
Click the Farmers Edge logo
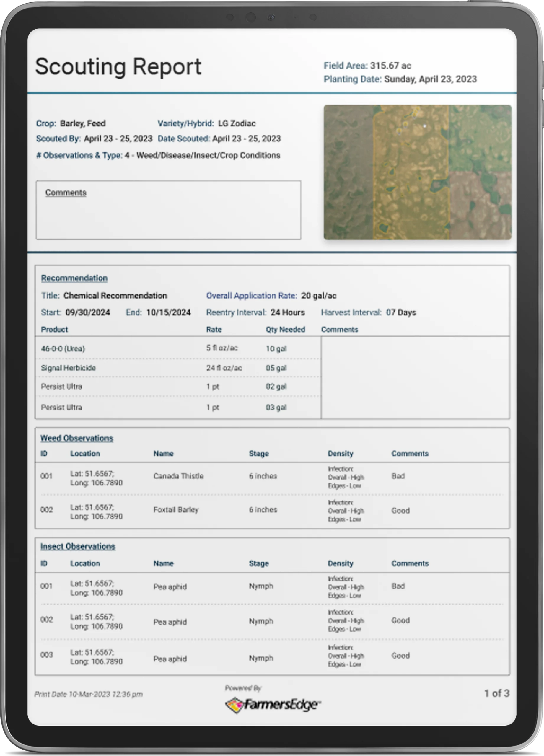pyautogui.click(x=273, y=705)
